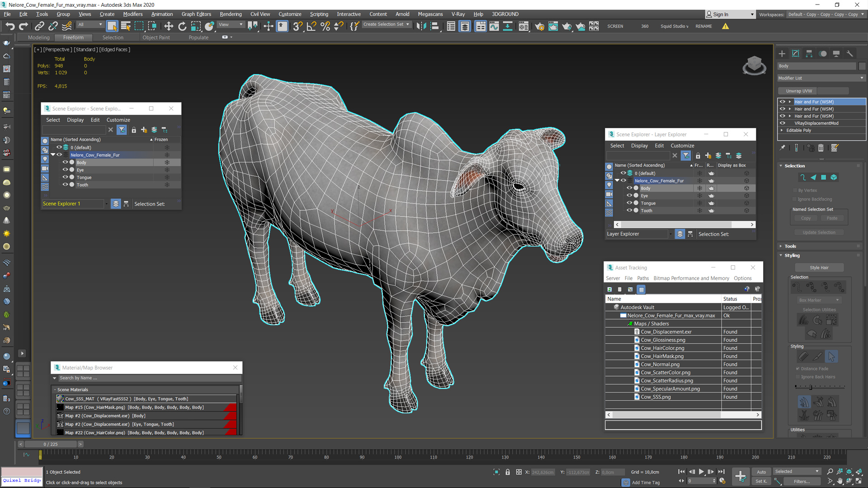This screenshot has height=488, width=868.
Task: Open the Hierarchy command panel tab
Action: tap(809, 53)
